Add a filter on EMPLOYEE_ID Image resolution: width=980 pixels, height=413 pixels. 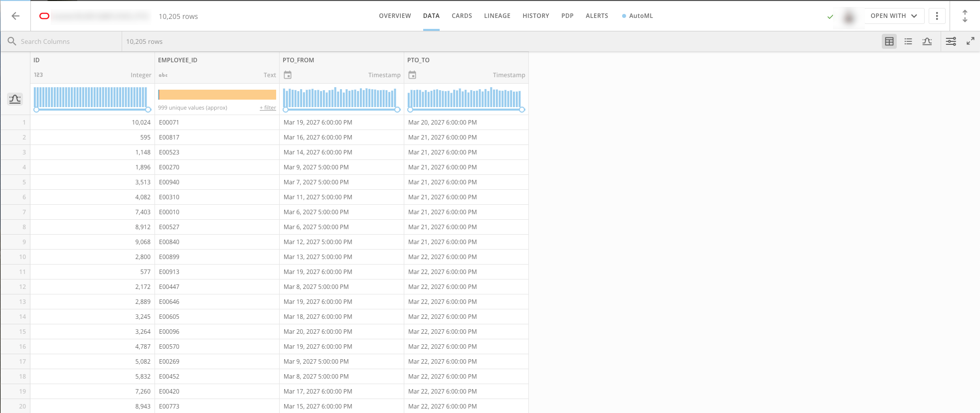point(268,108)
